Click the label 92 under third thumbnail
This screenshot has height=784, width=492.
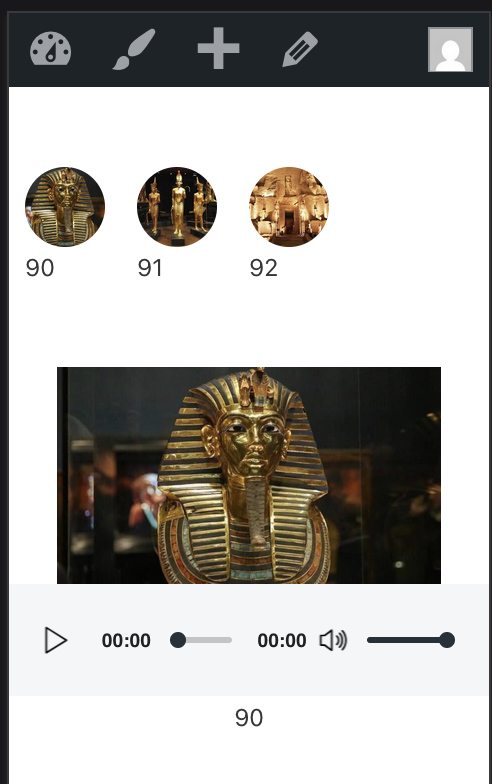(264, 268)
